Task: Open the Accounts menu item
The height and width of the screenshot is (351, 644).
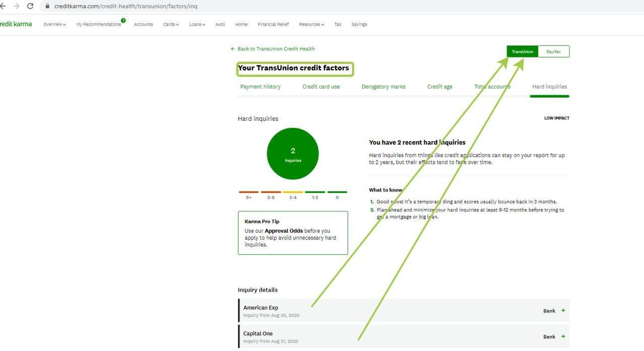Action: coord(143,24)
